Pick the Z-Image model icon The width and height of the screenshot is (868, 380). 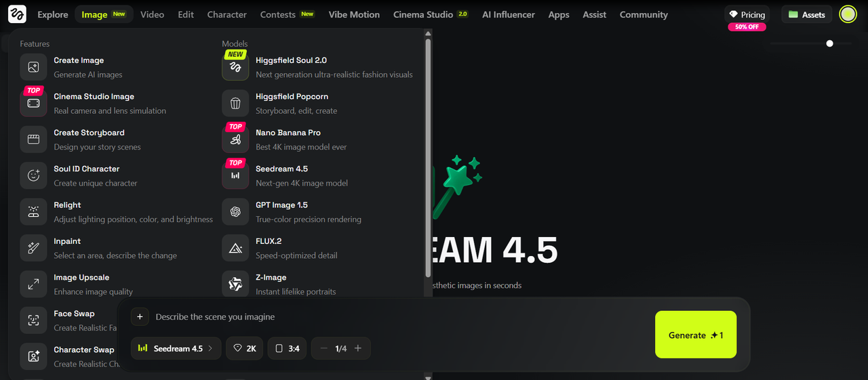[x=235, y=284]
